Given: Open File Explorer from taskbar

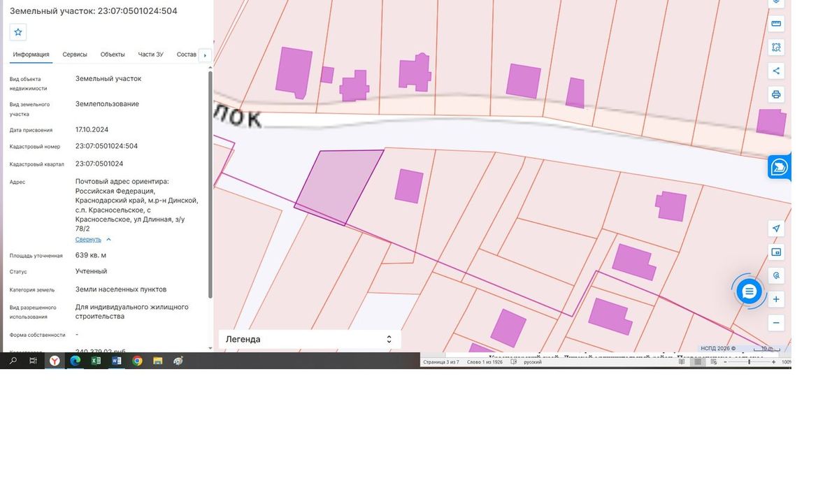Looking at the screenshot, I should point(158,361).
